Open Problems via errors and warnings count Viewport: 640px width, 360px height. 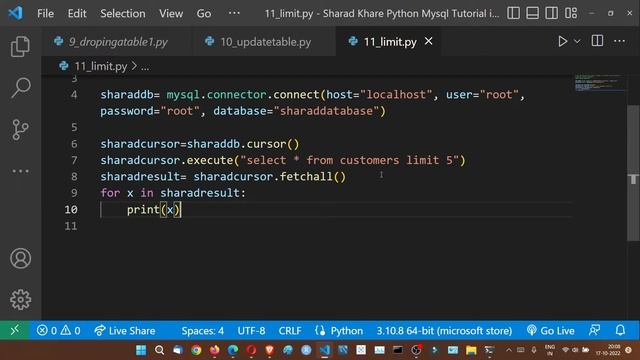coord(58,331)
